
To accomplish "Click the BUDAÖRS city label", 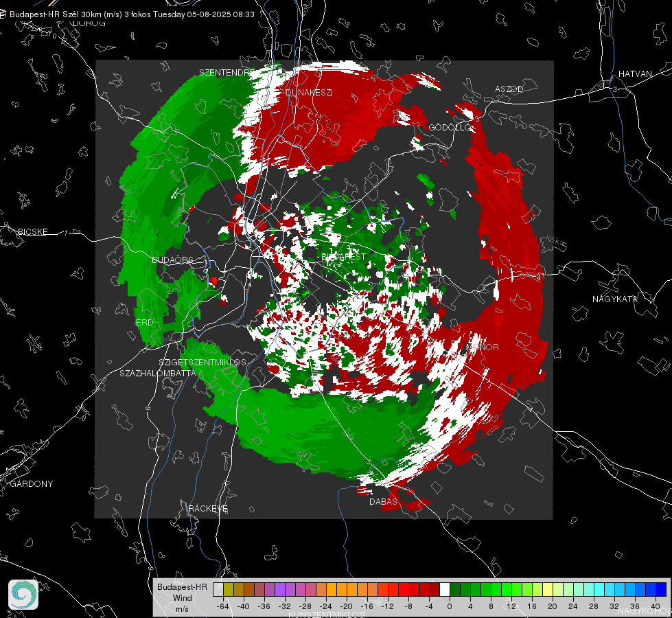I will click(172, 260).
